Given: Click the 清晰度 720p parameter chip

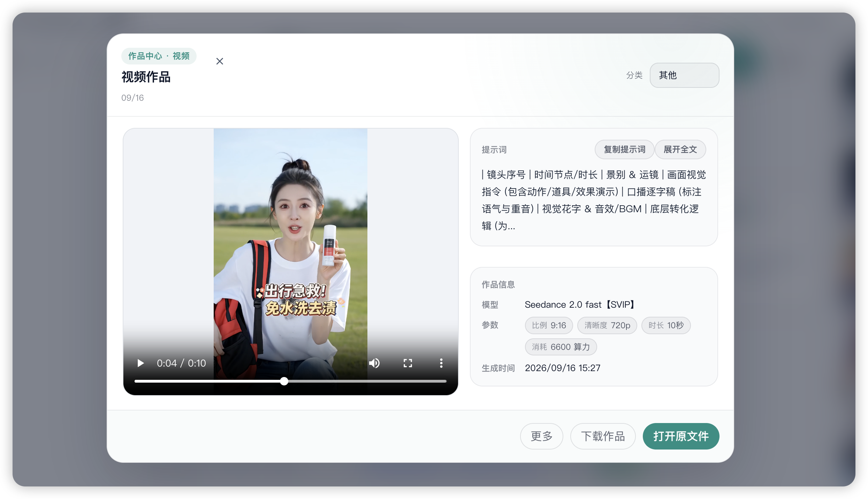Looking at the screenshot, I should pyautogui.click(x=607, y=325).
